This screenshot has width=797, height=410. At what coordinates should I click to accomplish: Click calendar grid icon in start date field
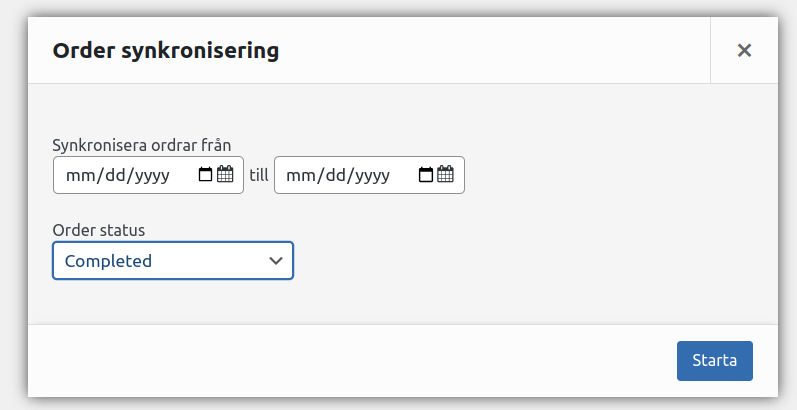(x=225, y=175)
